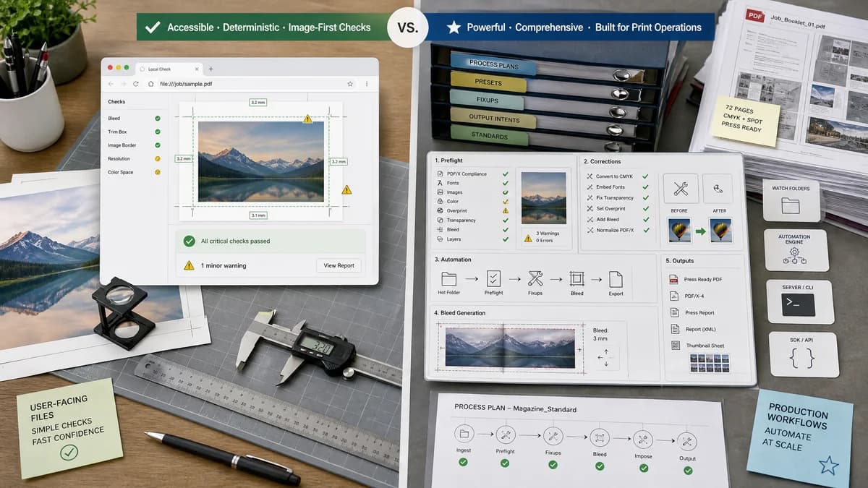Open Report (XML) in Outputs

[693, 329]
